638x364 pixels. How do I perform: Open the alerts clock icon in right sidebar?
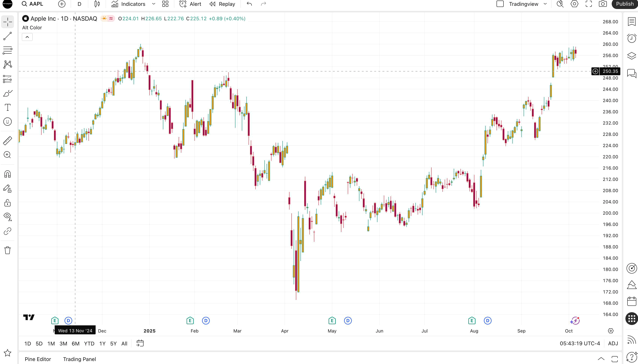(631, 38)
